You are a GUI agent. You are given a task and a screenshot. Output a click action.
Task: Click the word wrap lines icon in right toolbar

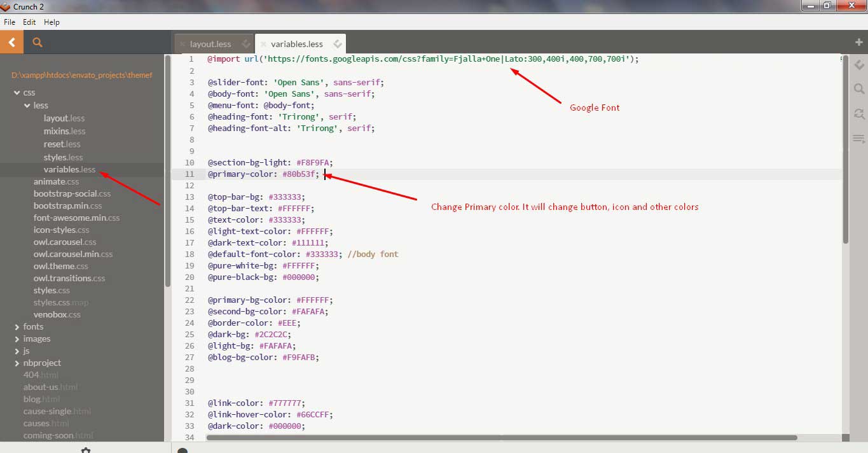(x=859, y=138)
